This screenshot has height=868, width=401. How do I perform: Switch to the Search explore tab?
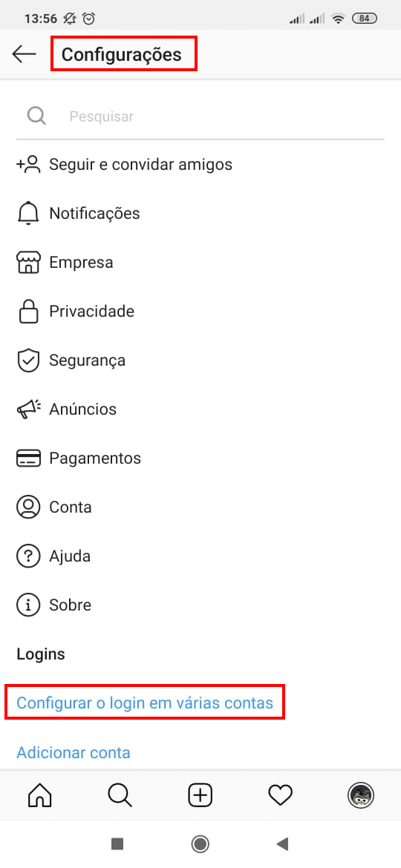coord(120,796)
